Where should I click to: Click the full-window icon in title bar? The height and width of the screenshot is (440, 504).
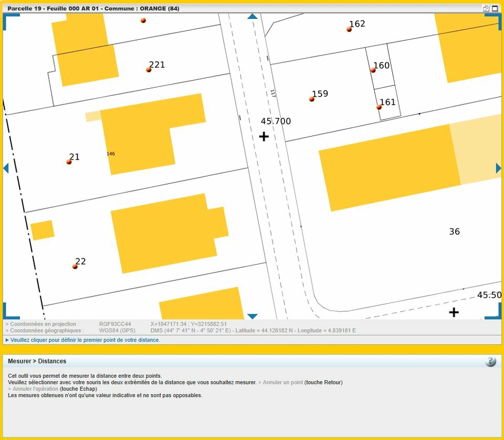[495, 8]
